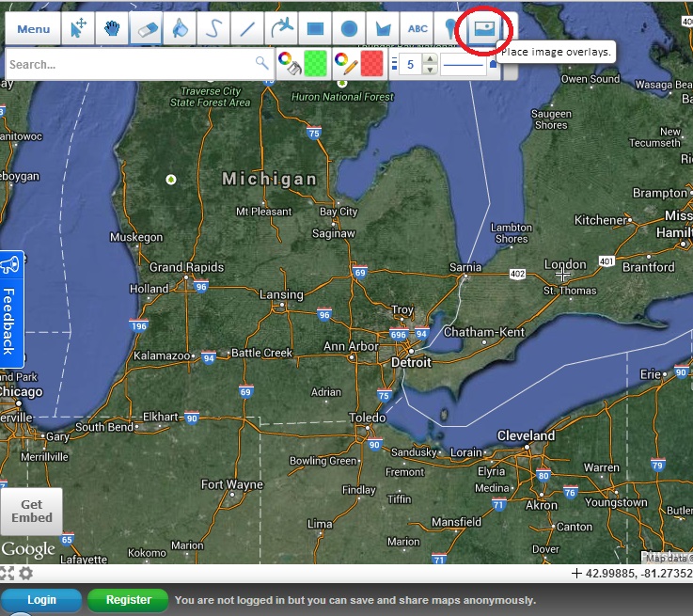The width and height of the screenshot is (693, 616).
Task: Open the red stroke color swatch
Action: [x=372, y=64]
